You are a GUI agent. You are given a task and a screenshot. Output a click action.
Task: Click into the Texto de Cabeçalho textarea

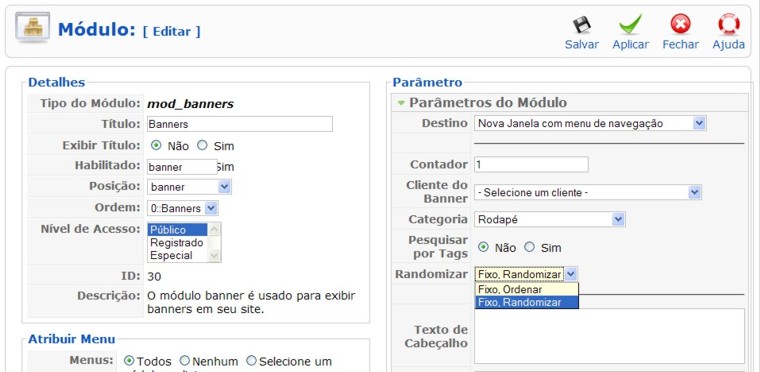pyautogui.click(x=609, y=336)
